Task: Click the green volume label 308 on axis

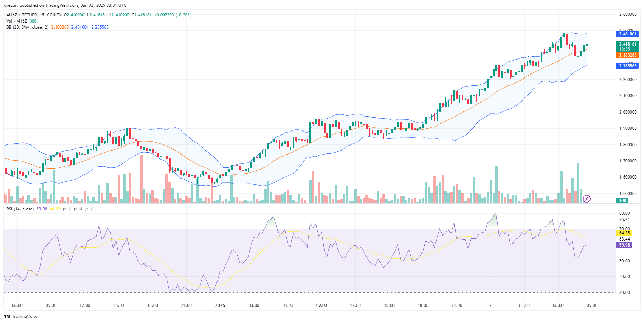Action: (622, 201)
